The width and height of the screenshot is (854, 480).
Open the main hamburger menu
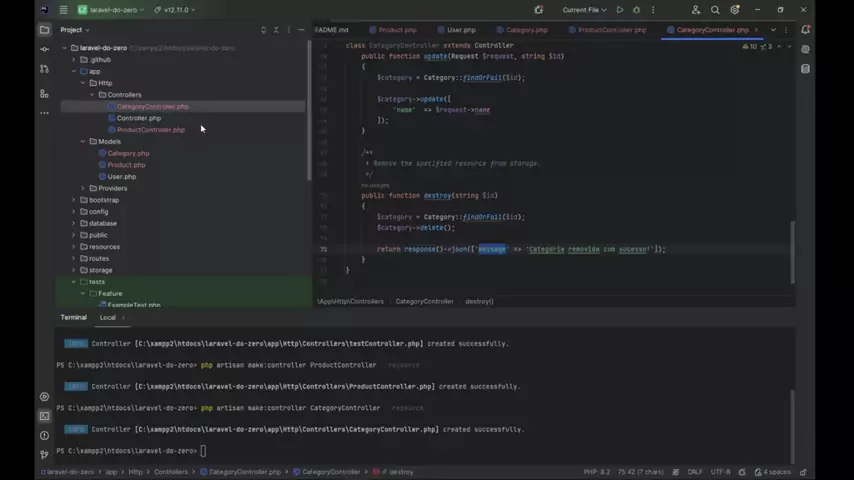pos(64,10)
